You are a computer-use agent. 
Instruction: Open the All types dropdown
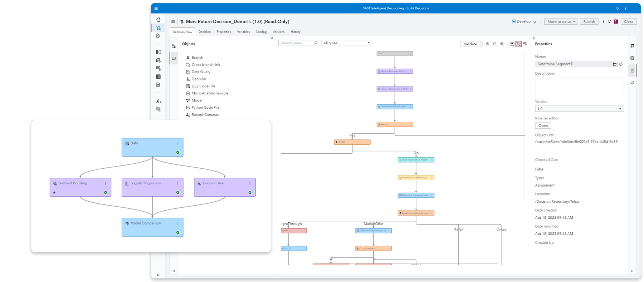(x=346, y=43)
